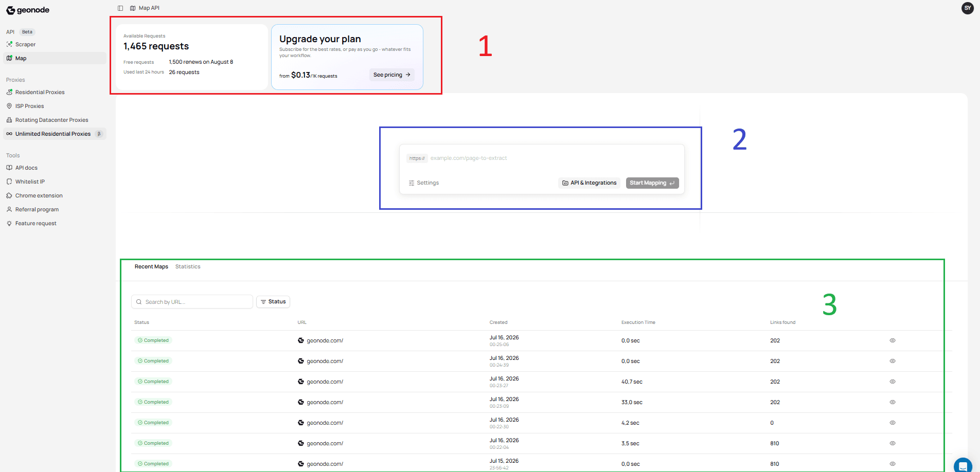
Task: Open the Status filter dropdown
Action: 273,302
